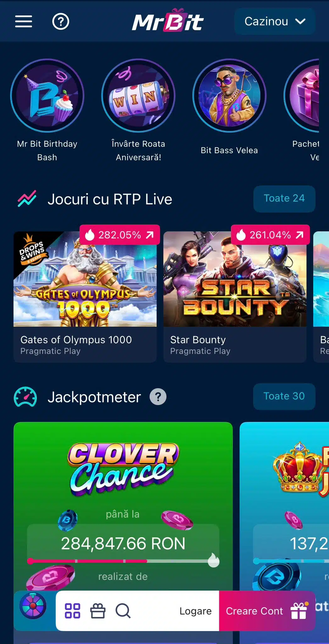This screenshot has height=644, width=329.
Task: Open Star Bounty game
Action: (x=235, y=297)
